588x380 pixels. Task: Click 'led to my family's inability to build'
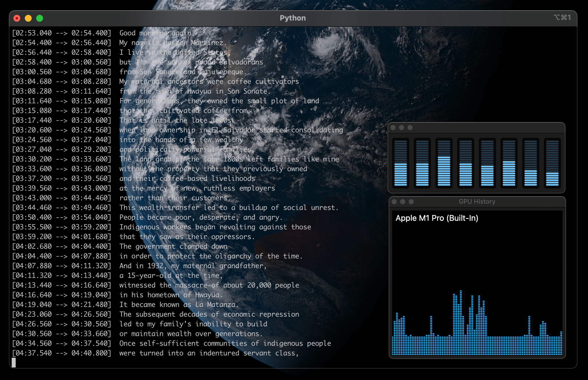193,324
